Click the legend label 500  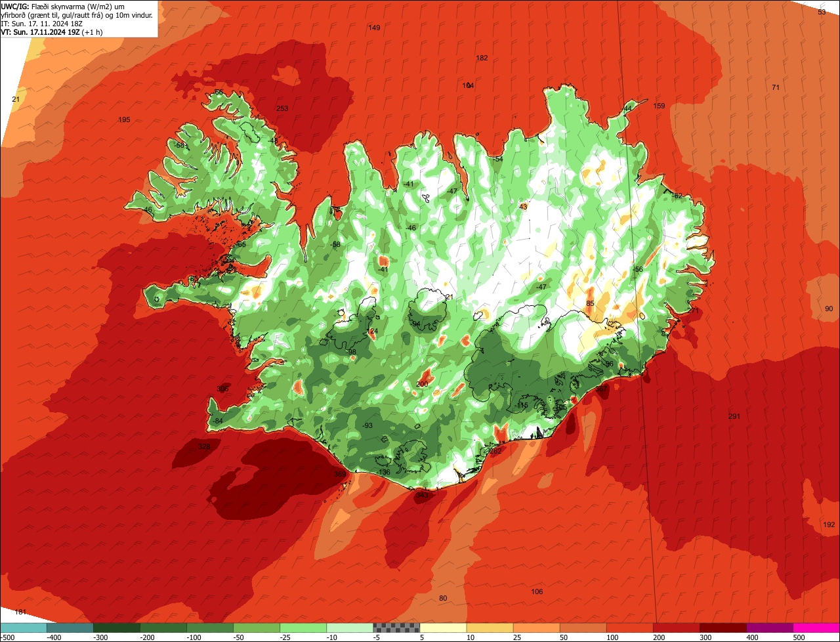(799, 637)
